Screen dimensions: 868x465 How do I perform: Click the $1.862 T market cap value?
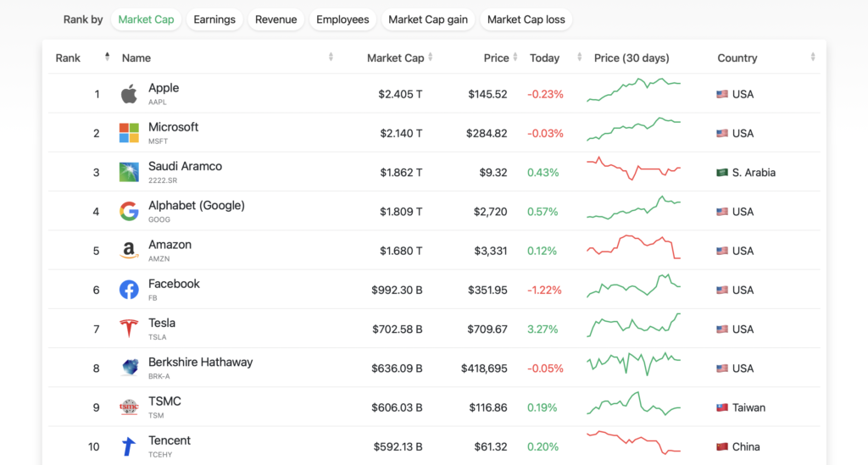coord(401,173)
